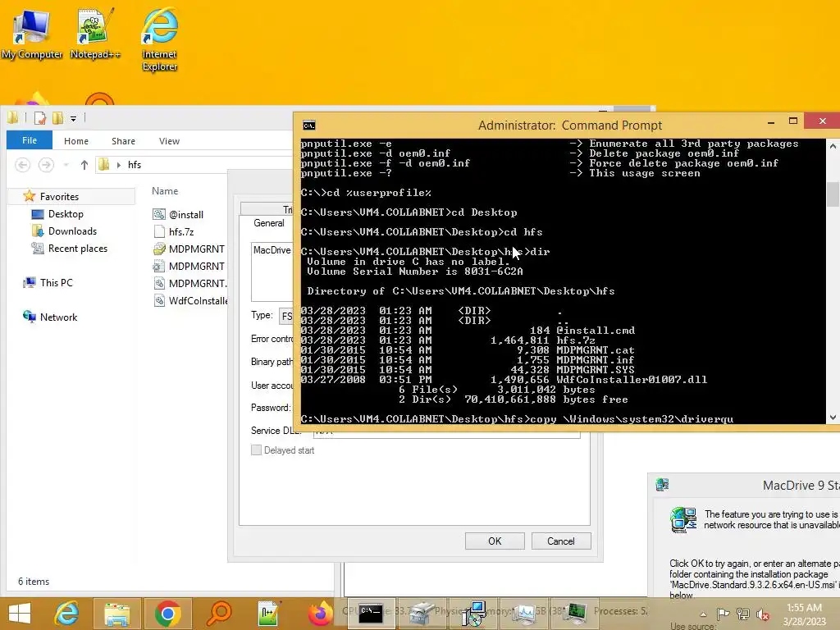Click the Properties quick access icon
The image size is (840, 630).
click(x=40, y=118)
